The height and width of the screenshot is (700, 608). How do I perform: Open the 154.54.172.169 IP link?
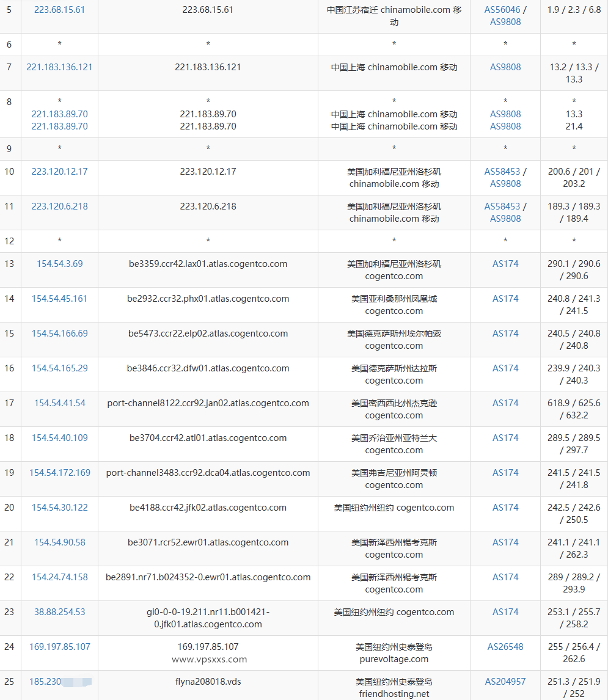[x=59, y=473]
